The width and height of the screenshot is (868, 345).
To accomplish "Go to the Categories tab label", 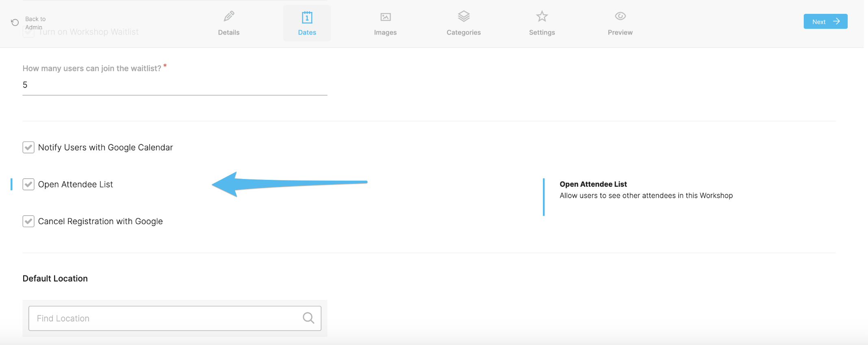I will [464, 33].
